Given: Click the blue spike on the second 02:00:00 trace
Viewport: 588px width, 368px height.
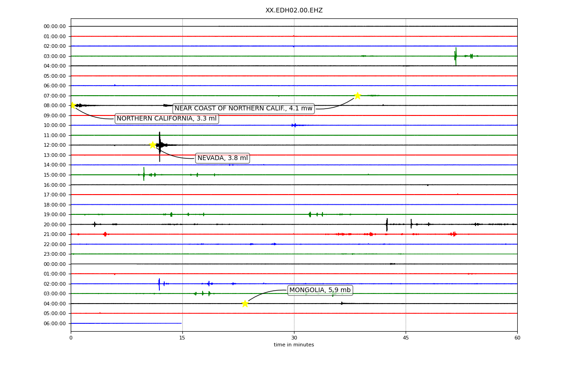Looking at the screenshot, I should pyautogui.click(x=159, y=284).
